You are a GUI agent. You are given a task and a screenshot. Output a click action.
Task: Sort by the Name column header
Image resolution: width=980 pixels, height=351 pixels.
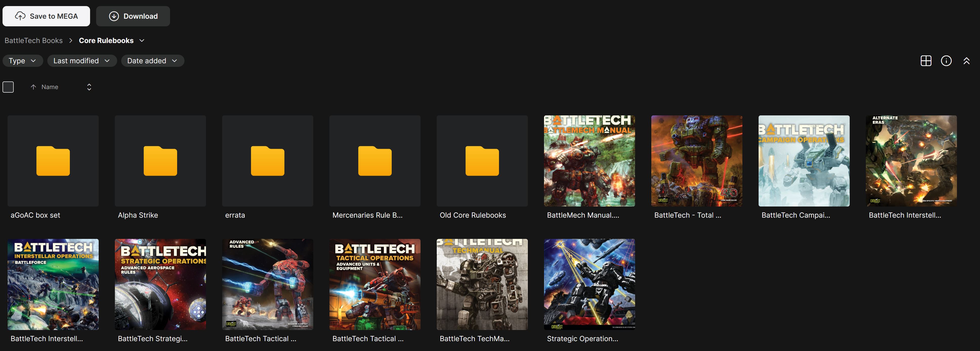(50, 87)
